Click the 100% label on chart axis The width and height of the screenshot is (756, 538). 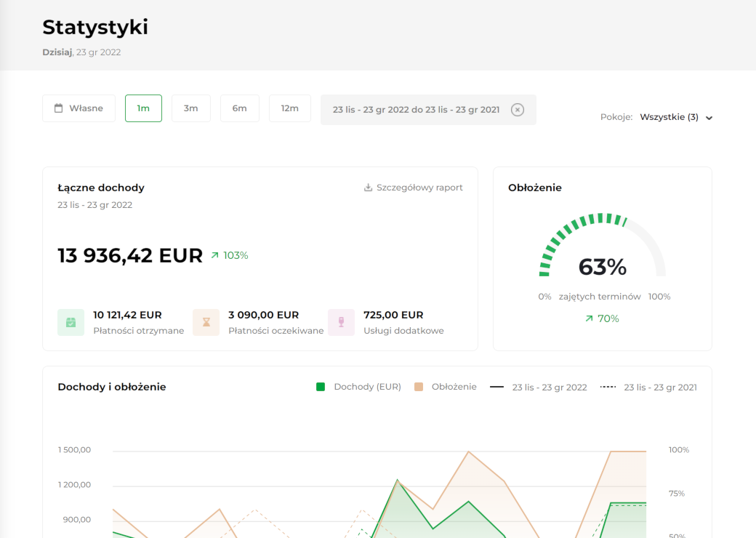coord(679,450)
